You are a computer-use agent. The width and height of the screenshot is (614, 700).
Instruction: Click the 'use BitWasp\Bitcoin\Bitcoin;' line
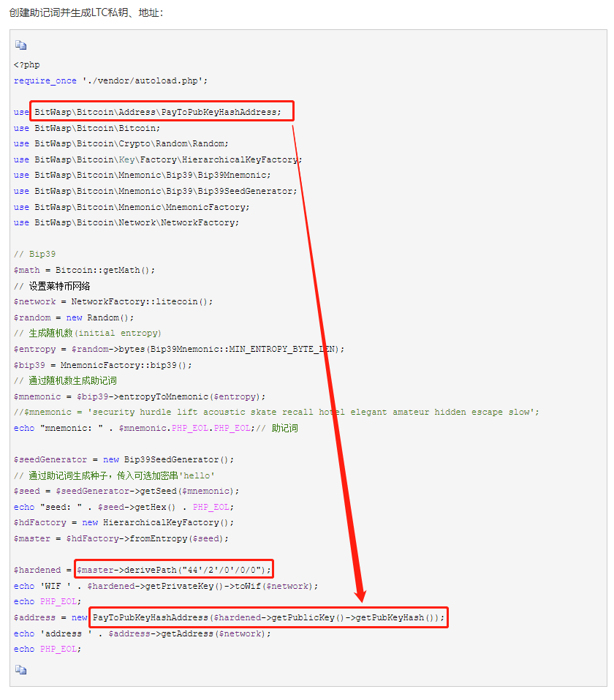tap(86, 128)
